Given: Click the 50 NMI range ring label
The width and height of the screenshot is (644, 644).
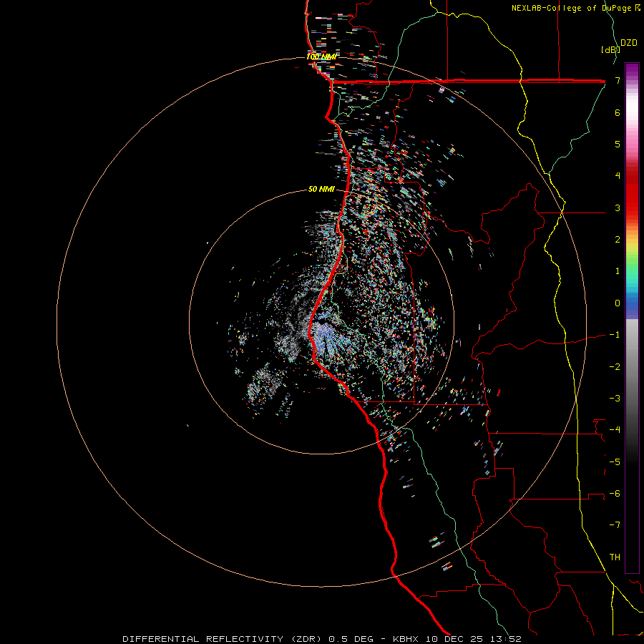Looking at the screenshot, I should tap(321, 189).
